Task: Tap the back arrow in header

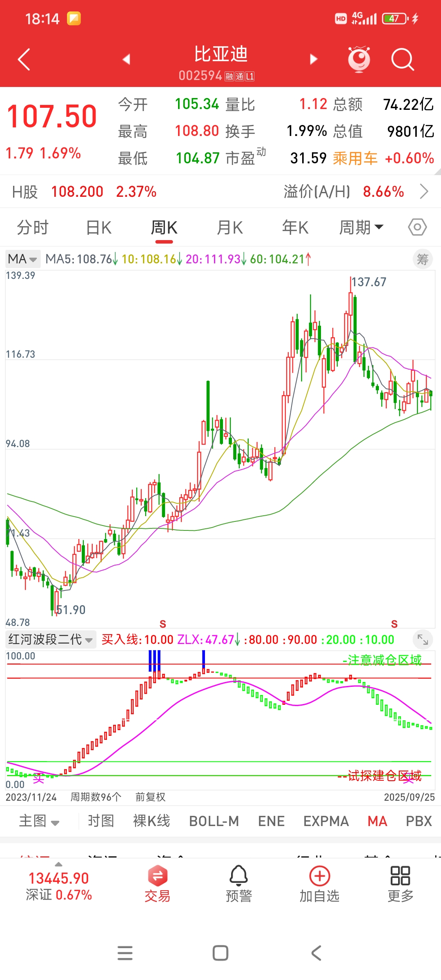Action: click(x=24, y=60)
